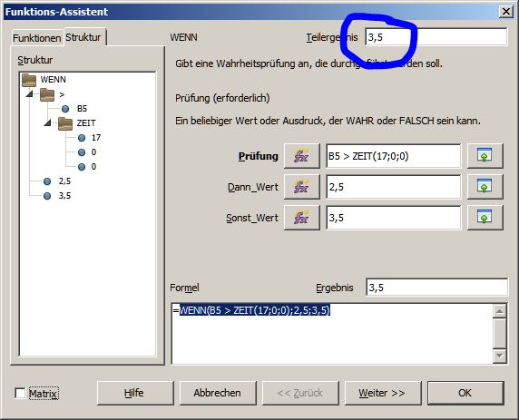Screen dimensions: 519x420
Task: Click into the Prüfung input field
Action: click(x=393, y=156)
